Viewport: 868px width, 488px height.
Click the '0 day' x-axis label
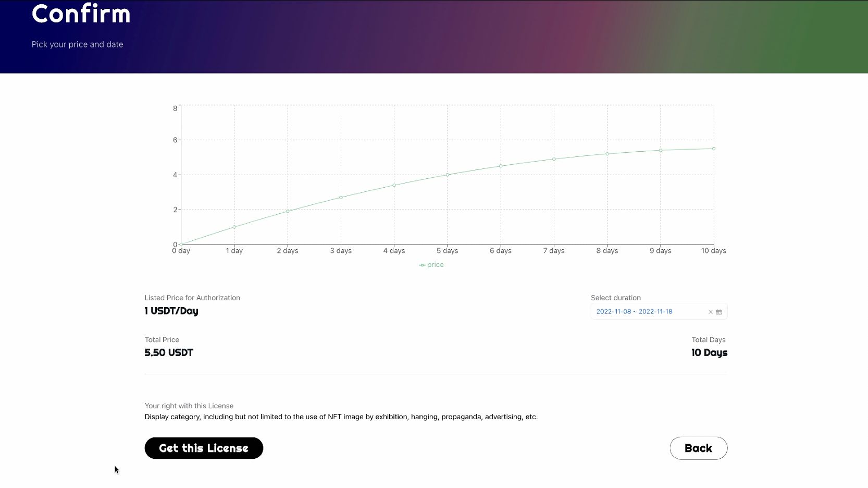point(181,251)
